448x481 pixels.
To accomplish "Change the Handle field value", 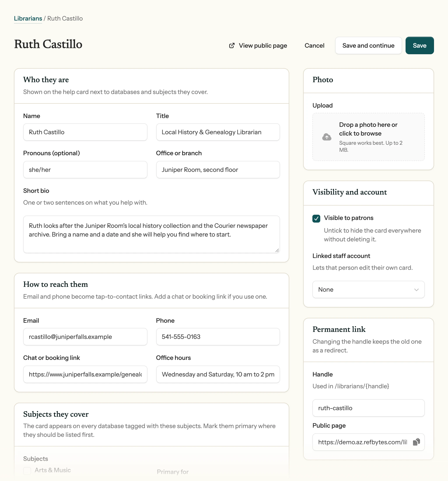I will coord(368,408).
